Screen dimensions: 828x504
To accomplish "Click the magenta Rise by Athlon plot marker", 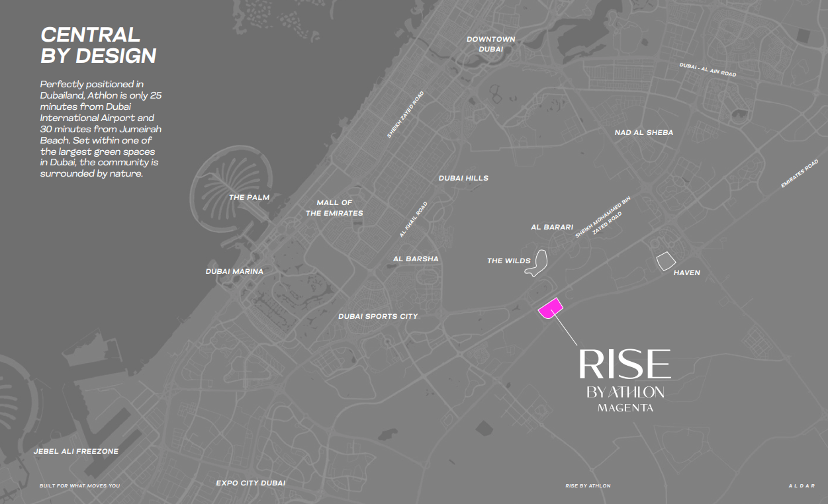I will point(550,308).
